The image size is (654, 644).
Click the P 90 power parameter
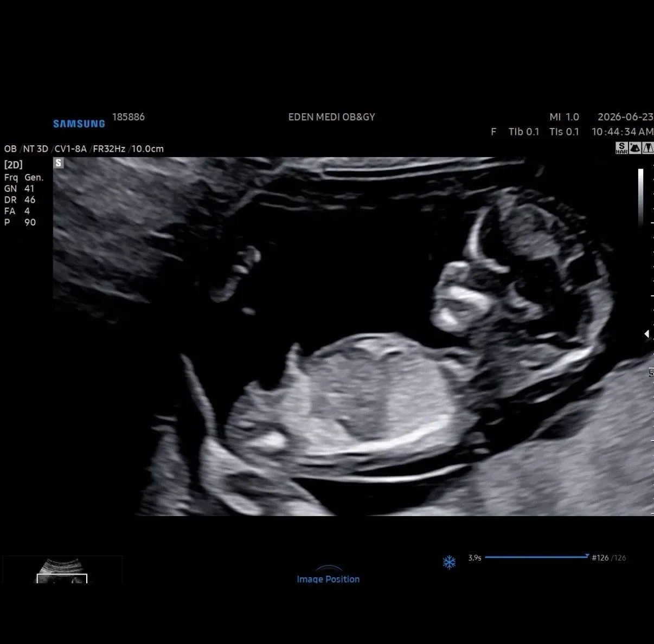tap(20, 222)
